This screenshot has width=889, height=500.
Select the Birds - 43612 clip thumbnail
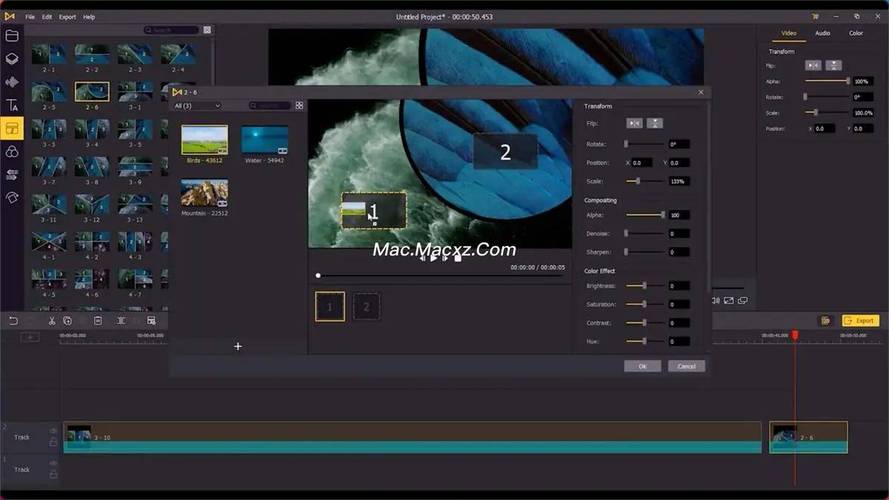tap(205, 140)
